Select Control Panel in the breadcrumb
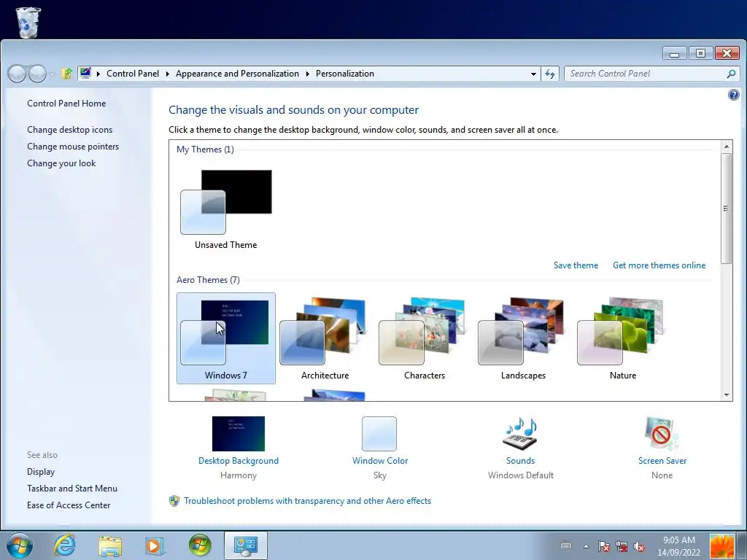The image size is (747, 560). (133, 74)
